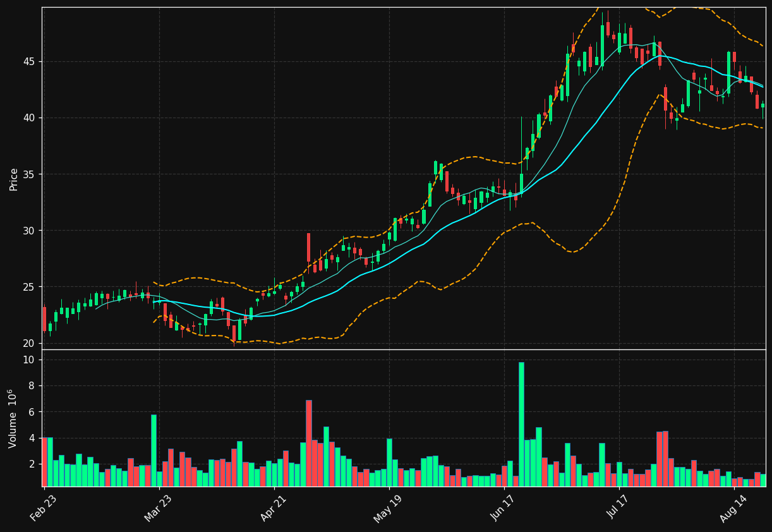Click the "Mar 23" date label
This screenshot has width=772, height=532.
pyautogui.click(x=159, y=508)
